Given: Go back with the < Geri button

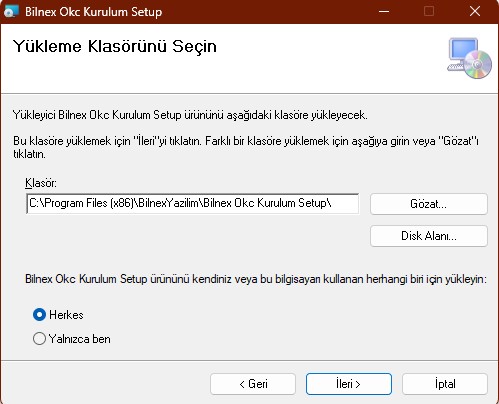Looking at the screenshot, I should (x=253, y=384).
